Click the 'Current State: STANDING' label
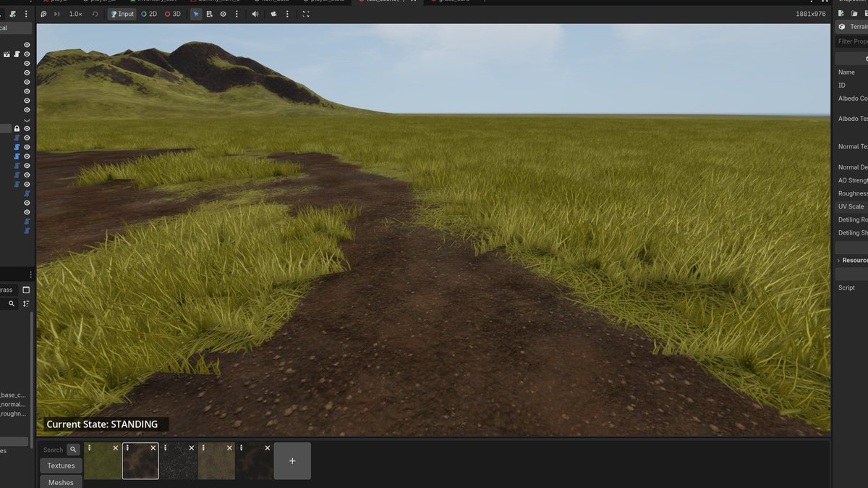This screenshot has width=868, height=488. coord(102,424)
